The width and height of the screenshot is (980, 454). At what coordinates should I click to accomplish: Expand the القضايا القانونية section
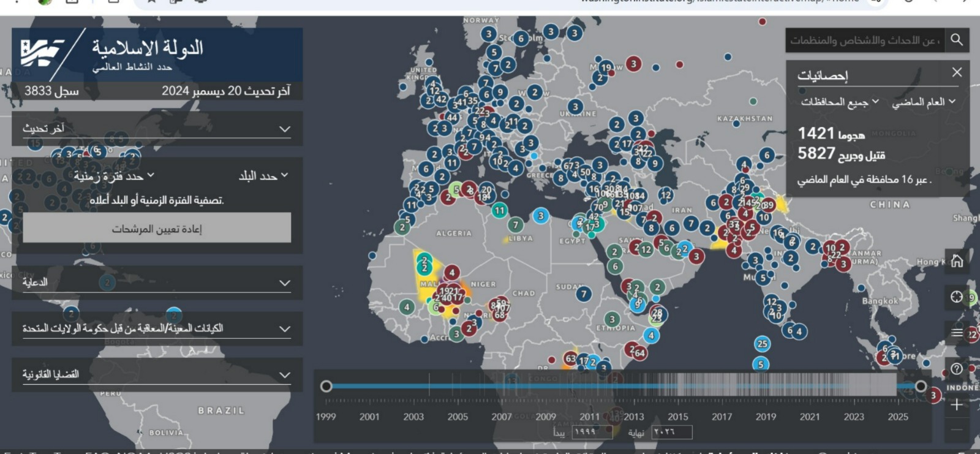pos(157,374)
